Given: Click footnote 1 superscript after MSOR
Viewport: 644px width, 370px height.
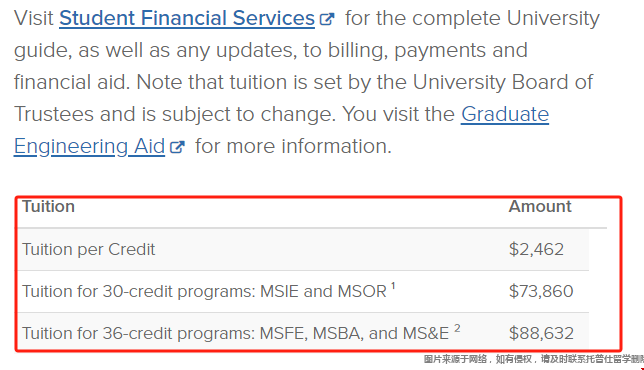Looking at the screenshot, I should (x=393, y=285).
